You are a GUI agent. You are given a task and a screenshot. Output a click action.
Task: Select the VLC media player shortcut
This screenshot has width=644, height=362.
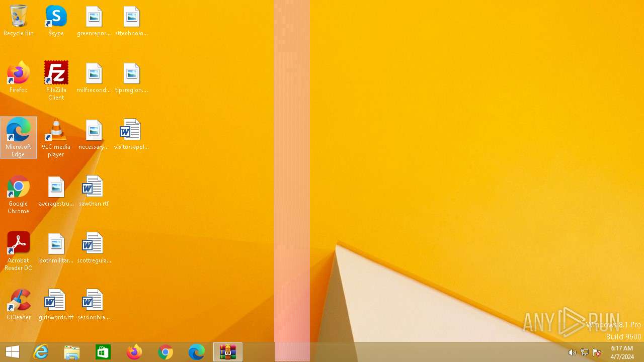click(56, 138)
